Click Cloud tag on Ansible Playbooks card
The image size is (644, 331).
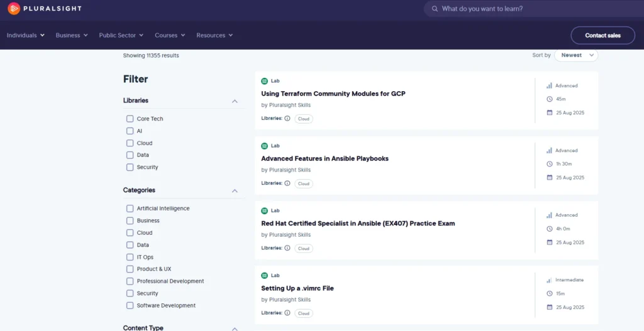[304, 184]
